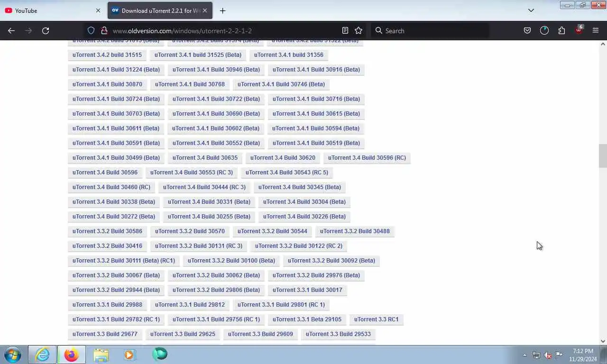Click uTorrent 3.4 Build 30345 (Beta)
607x364 pixels.
(x=300, y=187)
